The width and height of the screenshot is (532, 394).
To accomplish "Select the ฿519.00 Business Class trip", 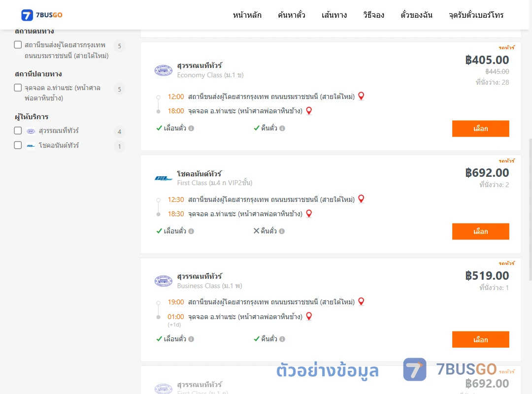I will (x=480, y=339).
